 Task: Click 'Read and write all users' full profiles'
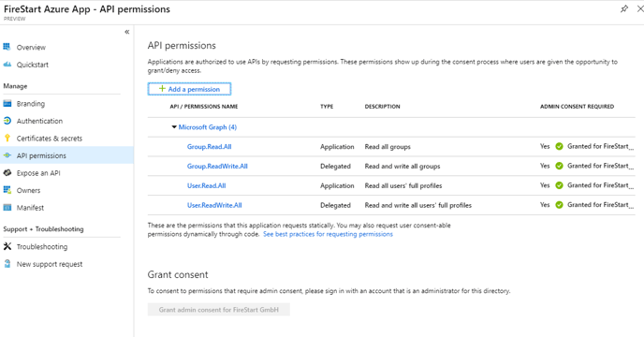[x=418, y=205]
